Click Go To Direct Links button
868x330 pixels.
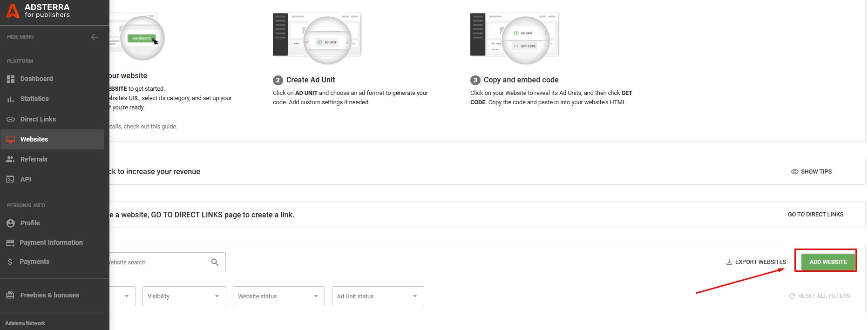point(815,215)
